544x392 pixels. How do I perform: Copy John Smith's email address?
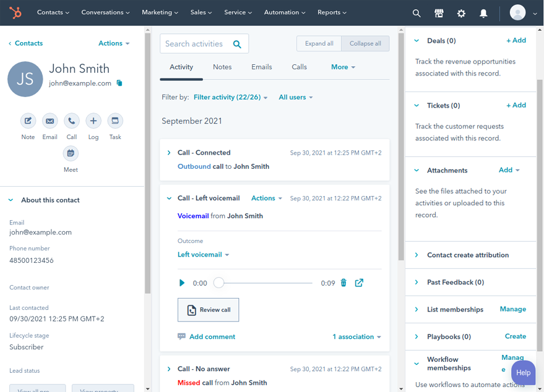(x=120, y=82)
